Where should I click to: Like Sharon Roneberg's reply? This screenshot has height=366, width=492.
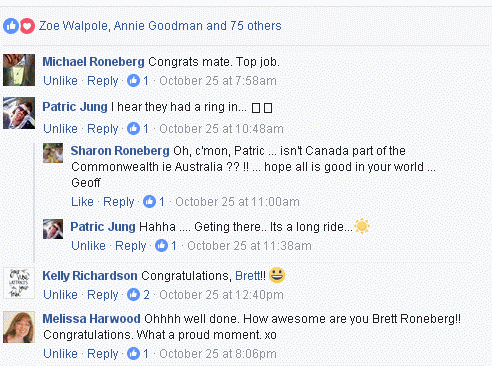82,202
